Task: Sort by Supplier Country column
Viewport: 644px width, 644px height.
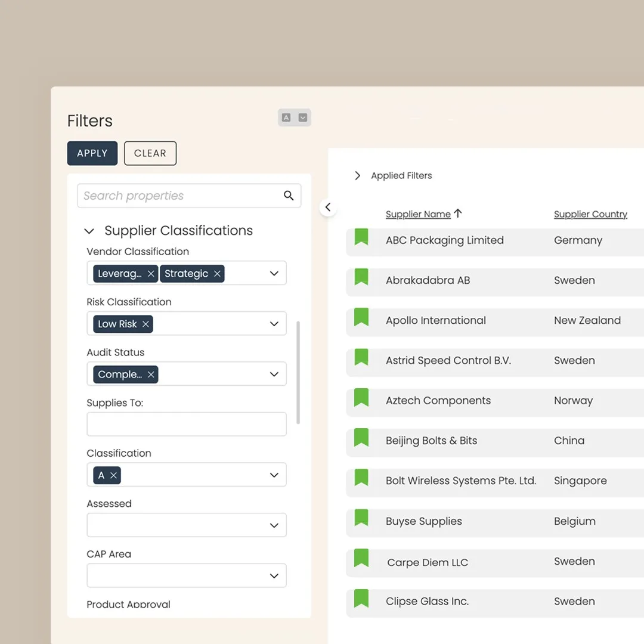Action: click(590, 214)
